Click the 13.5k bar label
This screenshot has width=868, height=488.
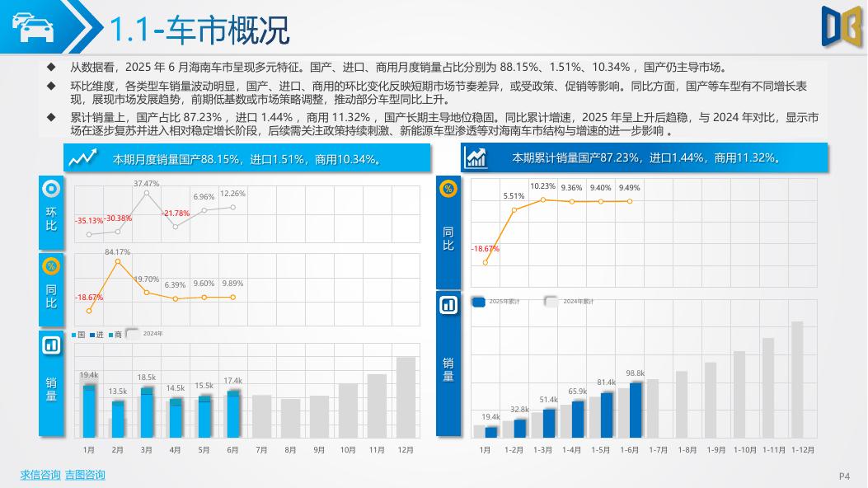point(117,392)
